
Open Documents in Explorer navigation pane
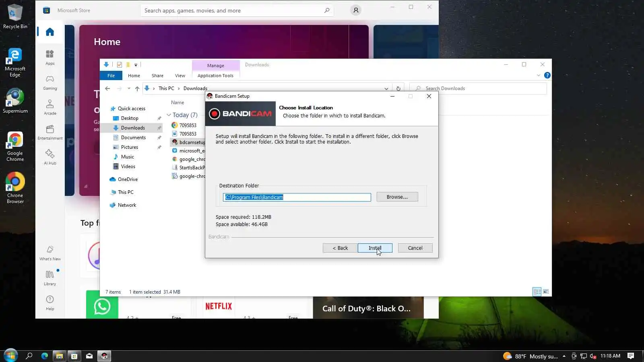point(133,138)
